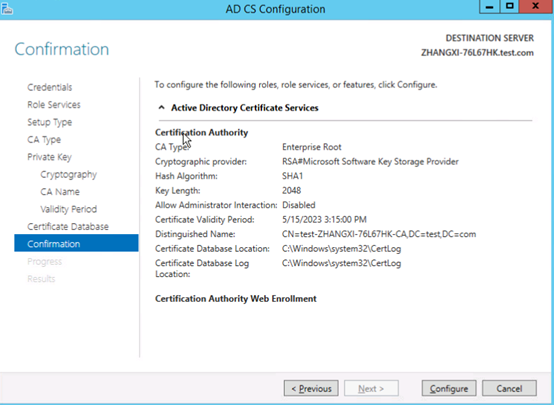Go to Role Services page
Screen dimensions: 554x405
pyautogui.click(x=54, y=105)
